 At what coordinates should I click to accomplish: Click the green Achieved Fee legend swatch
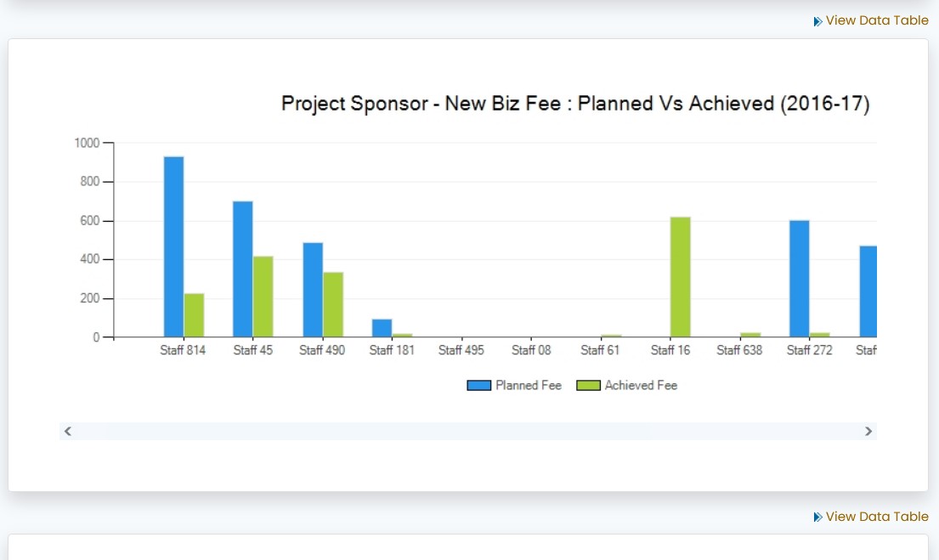tap(588, 386)
